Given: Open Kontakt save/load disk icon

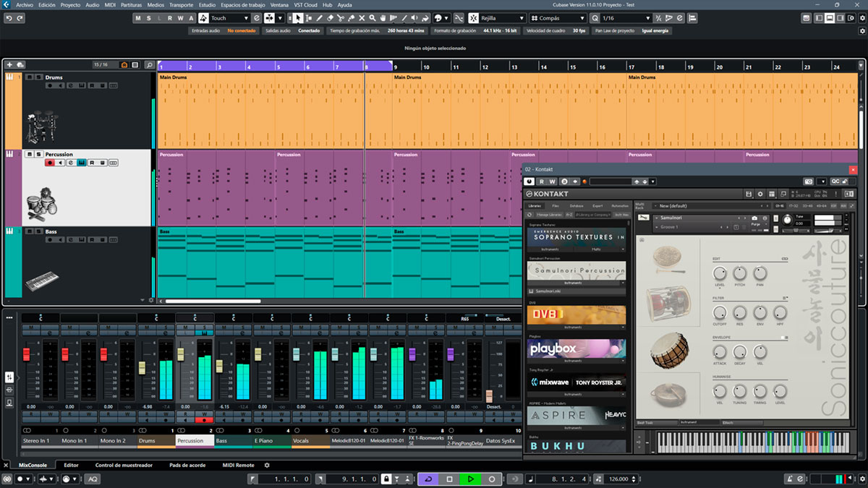Looking at the screenshot, I should pyautogui.click(x=750, y=194).
